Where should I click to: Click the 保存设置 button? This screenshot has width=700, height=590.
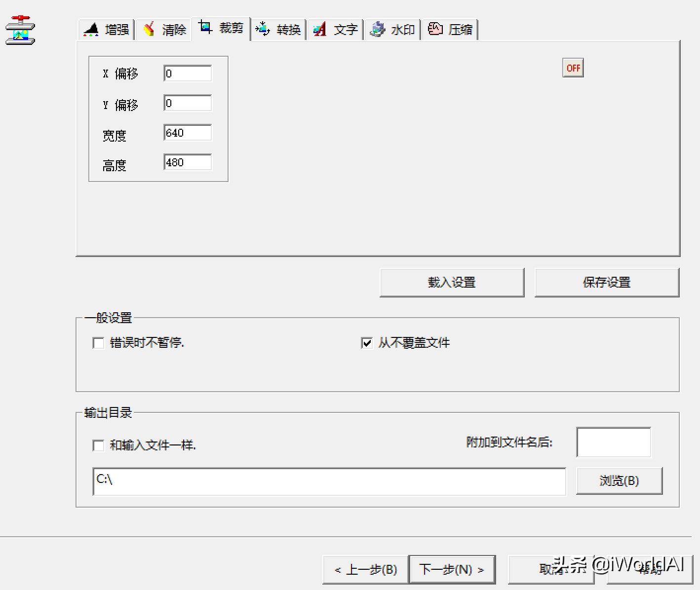607,283
